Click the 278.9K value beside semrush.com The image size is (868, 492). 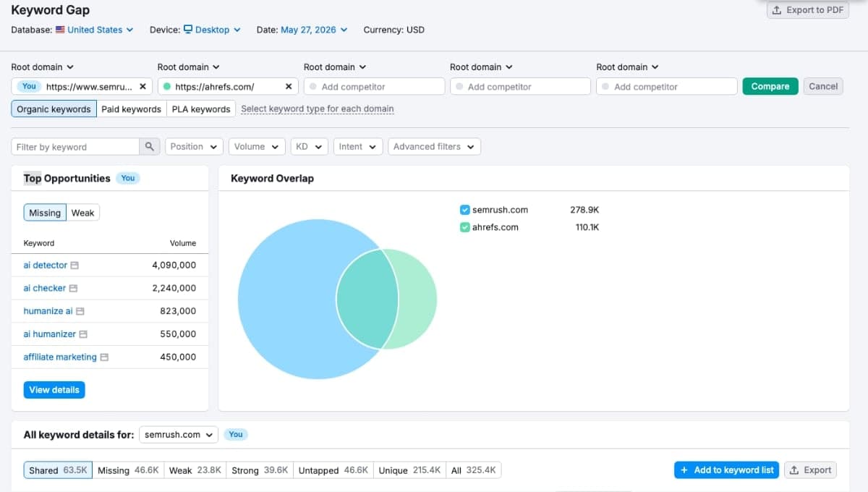point(584,210)
